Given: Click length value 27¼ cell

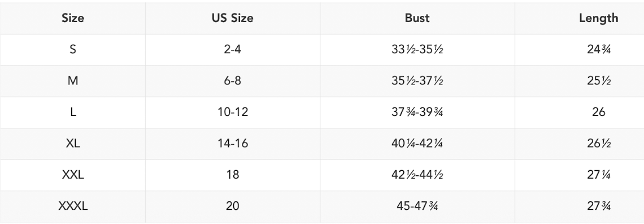Looking at the screenshot, I should click(598, 174).
